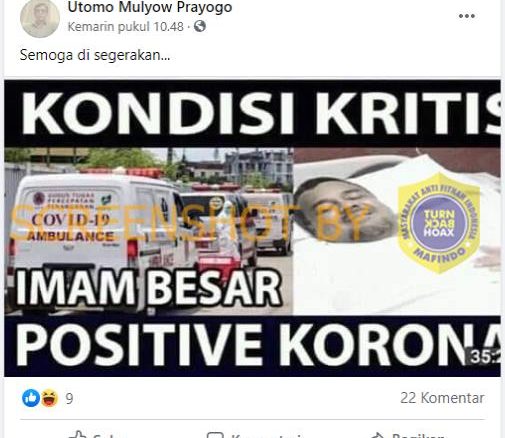Click the blue Like reaction icon
505x438 pixels.
31,398
